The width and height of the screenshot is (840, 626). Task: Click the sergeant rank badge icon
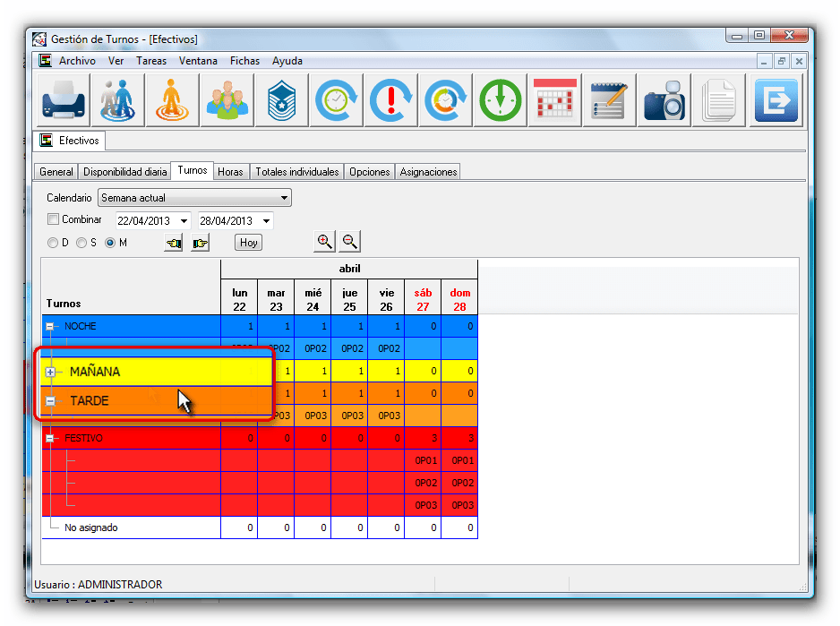pos(282,100)
